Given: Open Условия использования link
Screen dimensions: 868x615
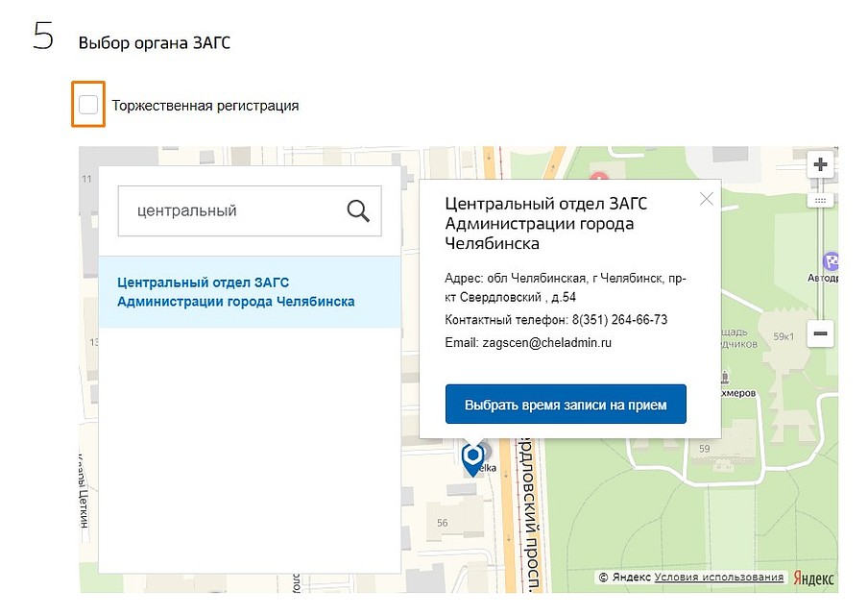Looking at the screenshot, I should pos(718,578).
